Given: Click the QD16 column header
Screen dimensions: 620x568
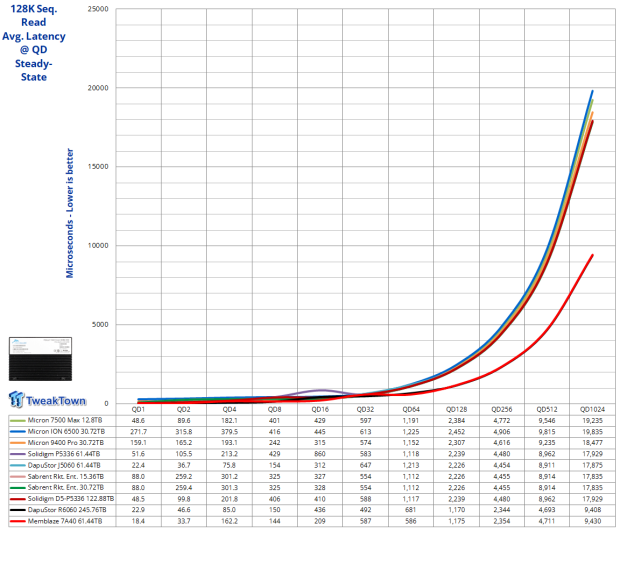Looking at the screenshot, I should pyautogui.click(x=320, y=409).
